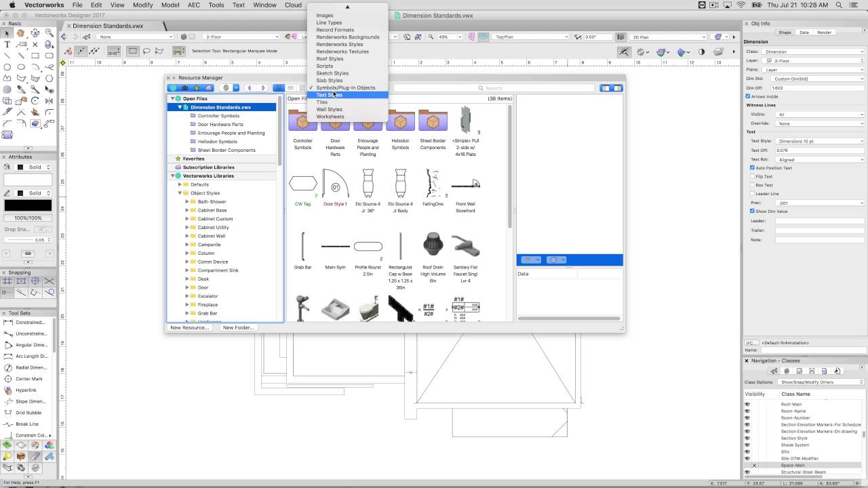Switch Resource Manager to thumbnail view

coord(278,88)
